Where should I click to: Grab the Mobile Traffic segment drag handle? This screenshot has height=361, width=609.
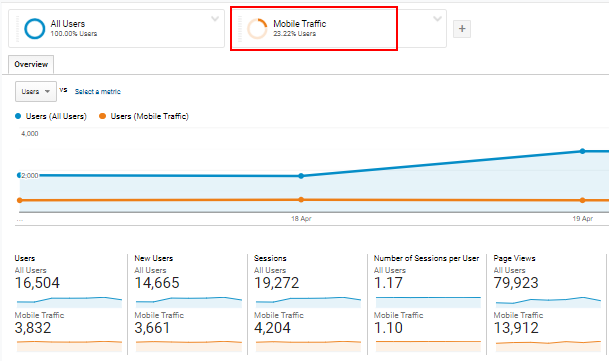240,29
